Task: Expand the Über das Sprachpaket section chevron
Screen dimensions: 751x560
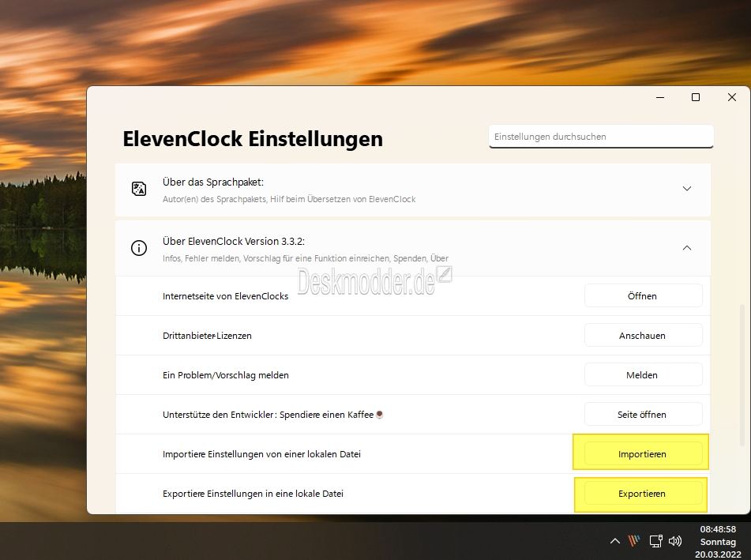Action: [687, 189]
